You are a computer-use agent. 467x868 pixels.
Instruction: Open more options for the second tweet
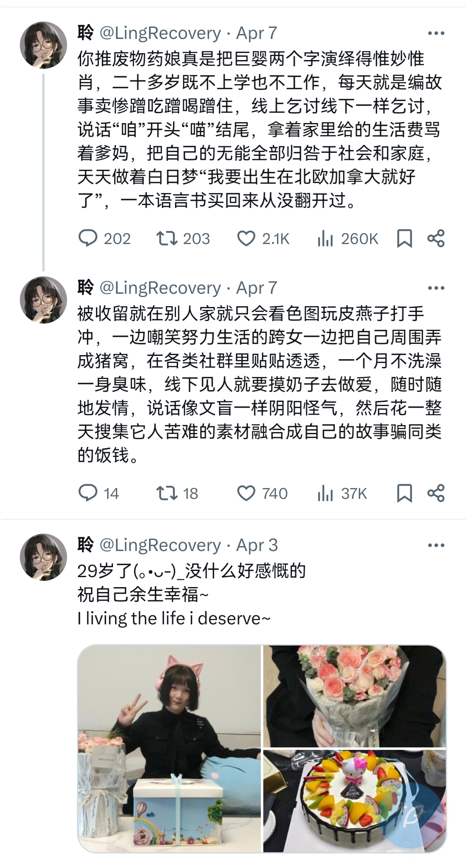pyautogui.click(x=436, y=288)
